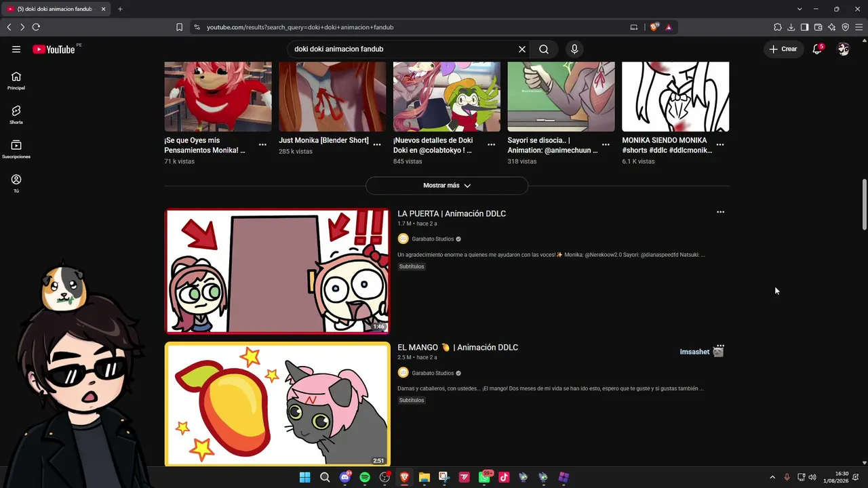This screenshot has height=488, width=868.
Task: Open the Tú section in the sidebar
Action: (x=16, y=183)
